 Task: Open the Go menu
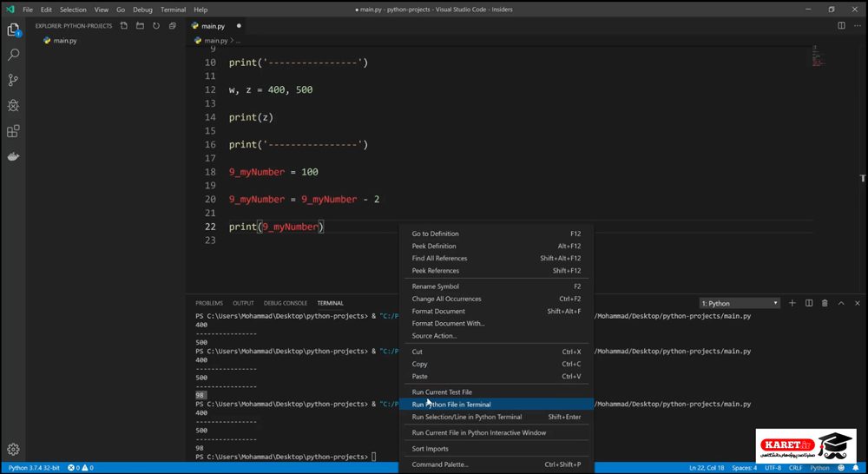pos(121,10)
